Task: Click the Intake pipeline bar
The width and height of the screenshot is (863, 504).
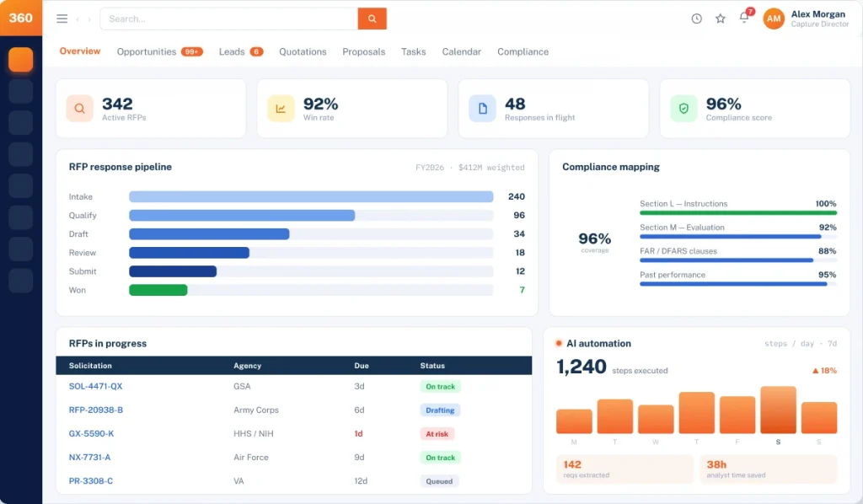Action: [x=311, y=196]
